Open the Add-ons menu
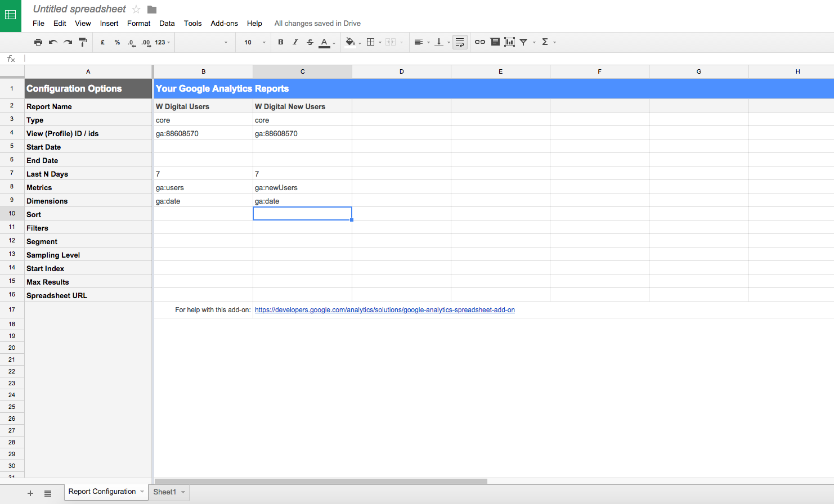Viewport: 834px width, 504px height. click(224, 24)
